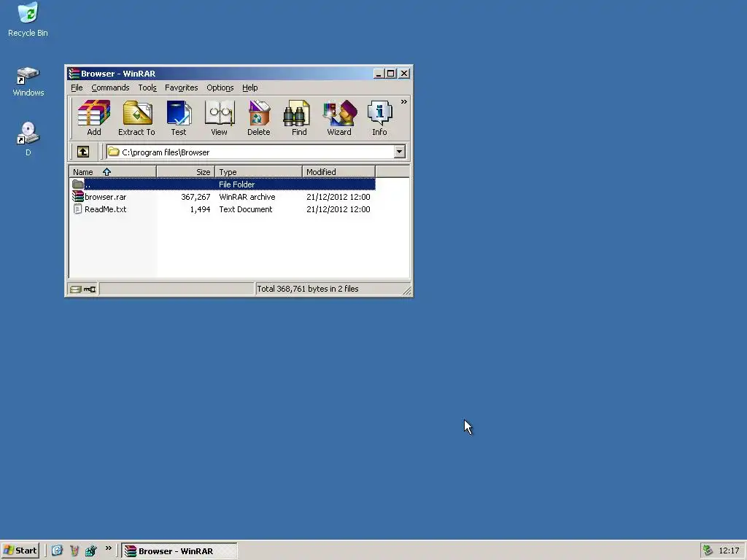Select ReadMe.txt in the file list
747x560 pixels.
[105, 209]
